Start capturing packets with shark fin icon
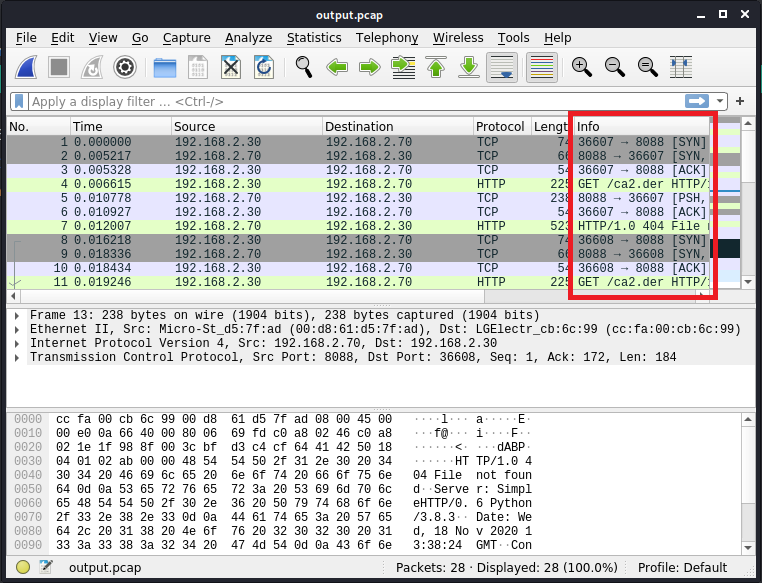The width and height of the screenshot is (762, 583). click(x=26, y=67)
